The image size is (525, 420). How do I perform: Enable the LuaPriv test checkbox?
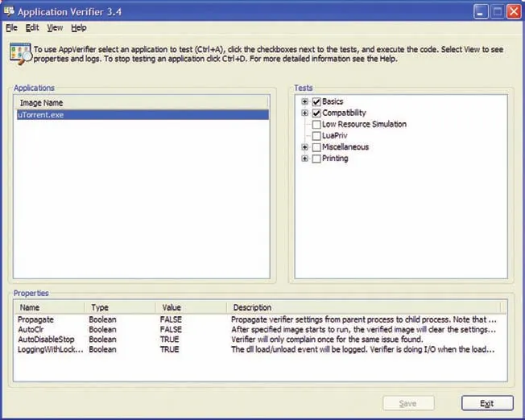tap(316, 136)
